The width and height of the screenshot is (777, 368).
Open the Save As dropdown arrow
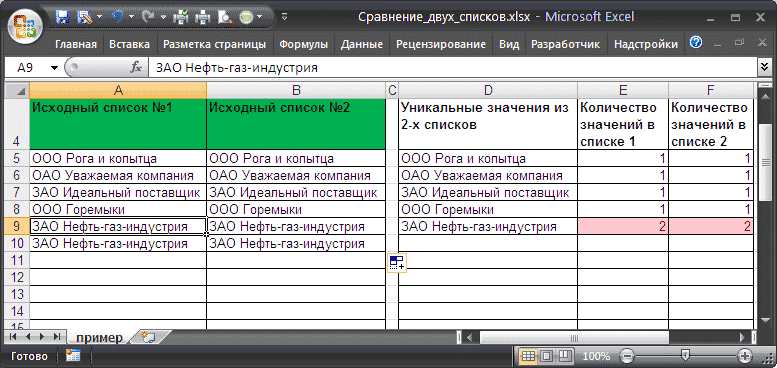(99, 17)
